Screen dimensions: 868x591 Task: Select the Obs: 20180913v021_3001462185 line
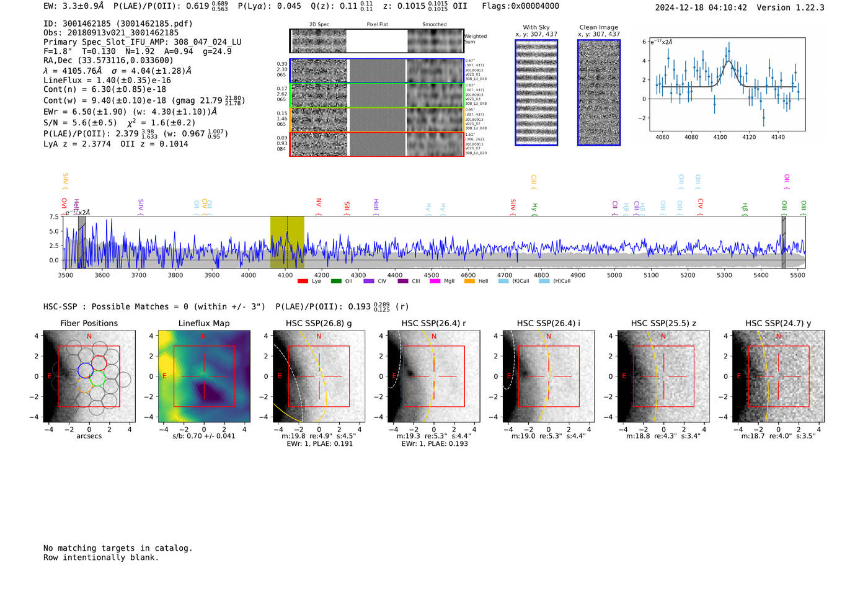[x=111, y=33]
